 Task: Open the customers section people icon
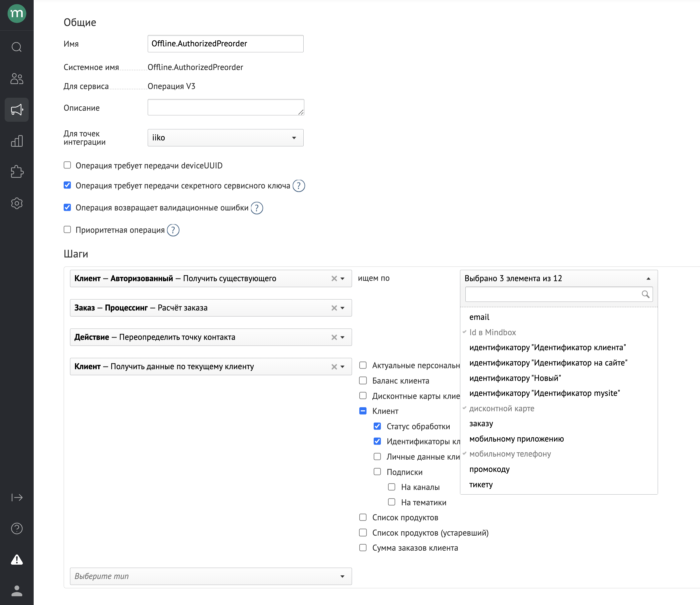[x=17, y=78]
